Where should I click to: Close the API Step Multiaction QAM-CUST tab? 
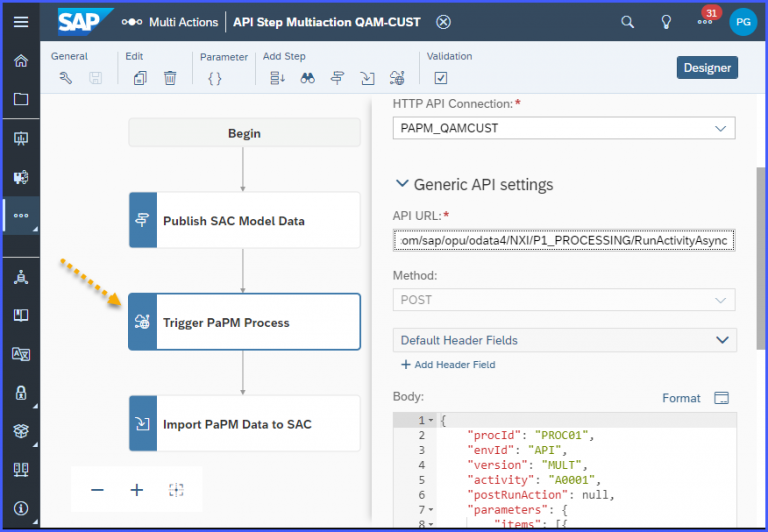click(443, 22)
